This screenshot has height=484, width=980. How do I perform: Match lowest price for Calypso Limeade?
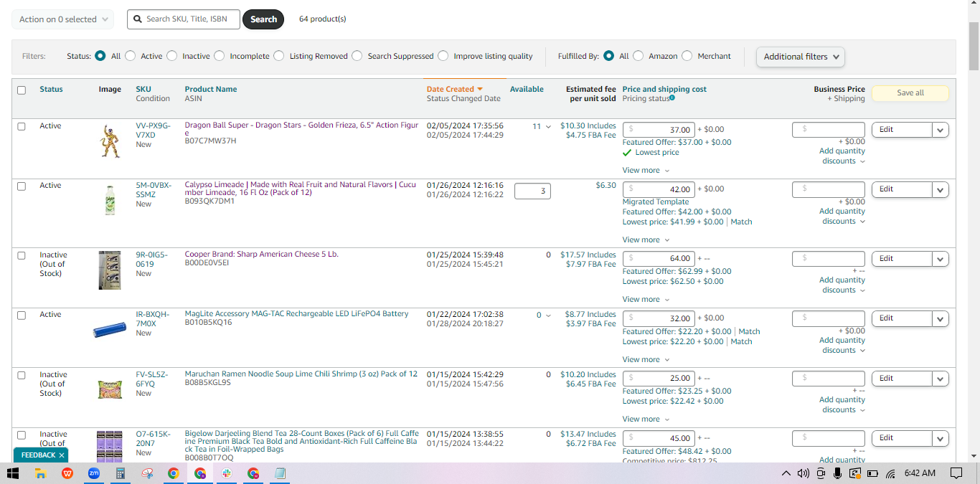tap(741, 222)
